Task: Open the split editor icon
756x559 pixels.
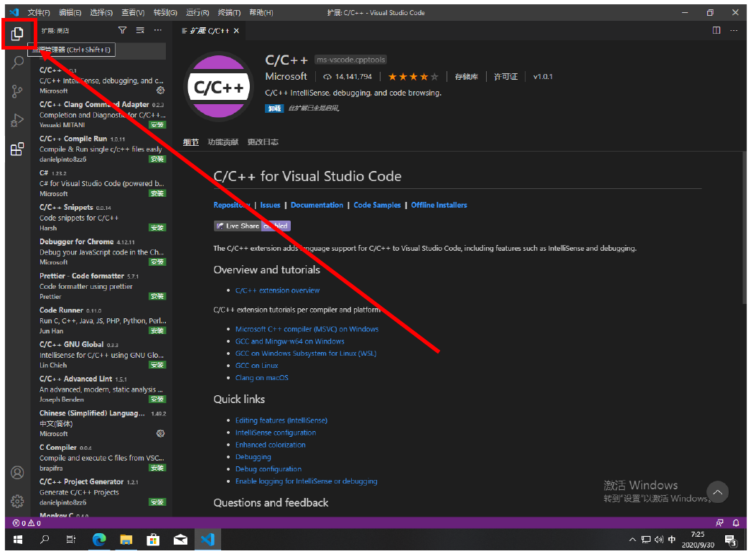Action: coord(716,30)
